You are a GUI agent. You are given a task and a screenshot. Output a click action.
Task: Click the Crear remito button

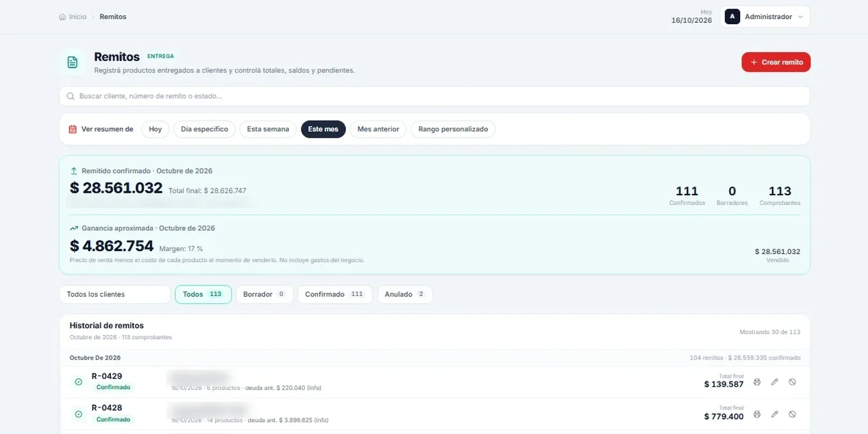pos(776,62)
